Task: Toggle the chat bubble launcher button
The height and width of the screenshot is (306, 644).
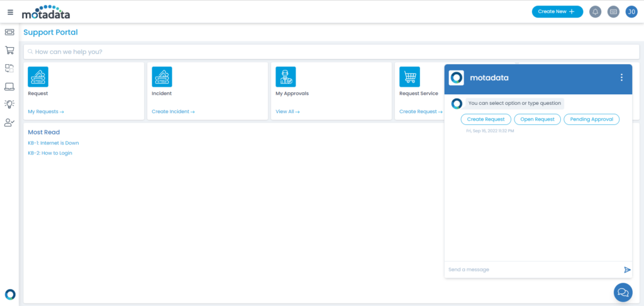Action: [623, 292]
